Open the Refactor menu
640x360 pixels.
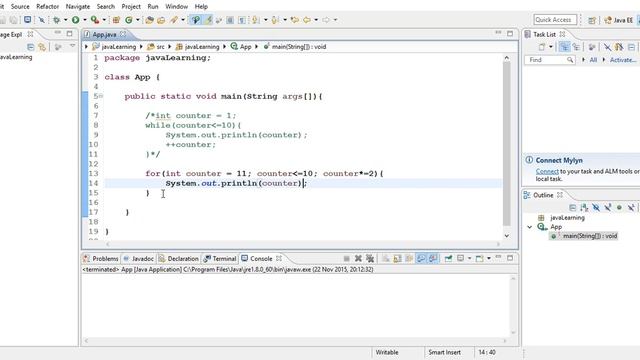pyautogui.click(x=47, y=7)
